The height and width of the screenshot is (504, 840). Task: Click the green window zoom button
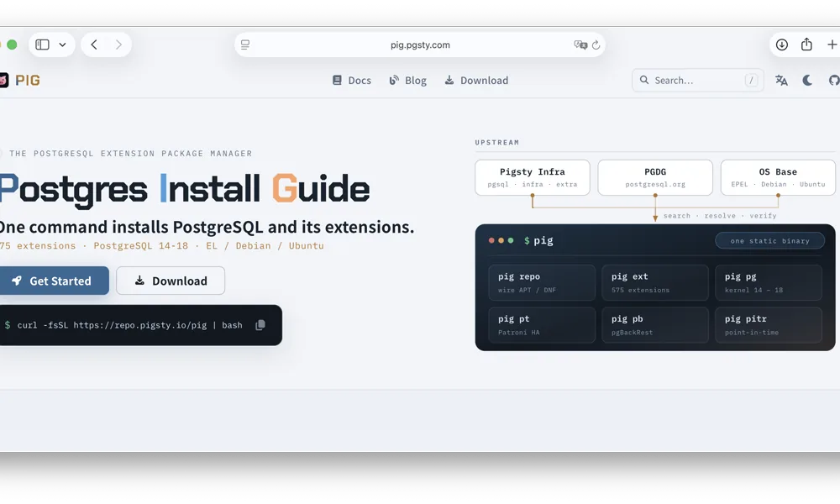click(x=12, y=45)
